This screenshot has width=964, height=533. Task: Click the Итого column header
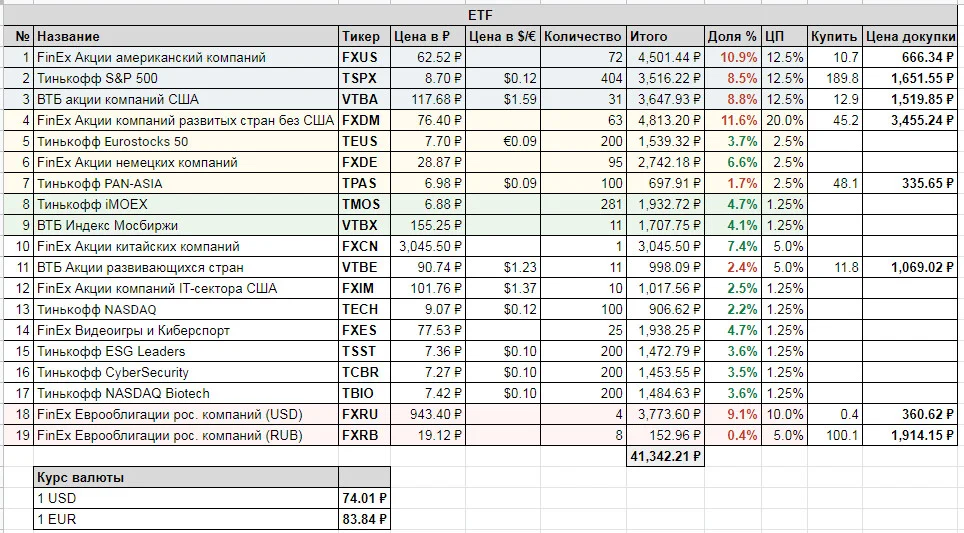click(665, 37)
